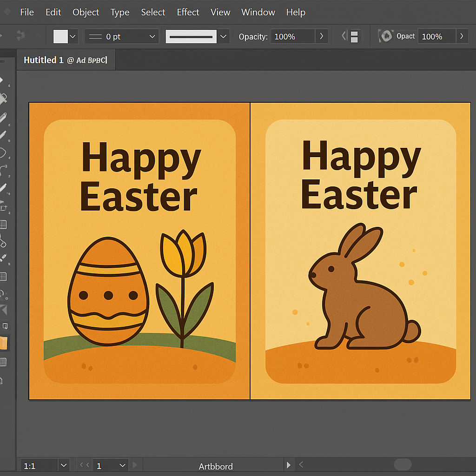The image size is (476, 476).
Task: Open the stroke weight dropdown arrow
Action: click(152, 36)
